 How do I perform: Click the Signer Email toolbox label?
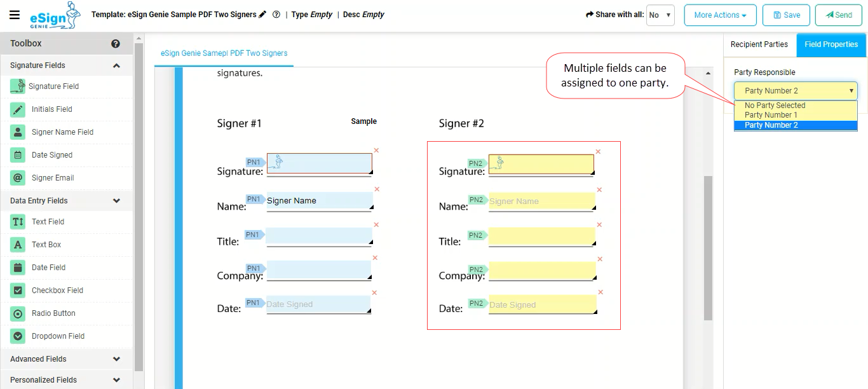pos(53,178)
